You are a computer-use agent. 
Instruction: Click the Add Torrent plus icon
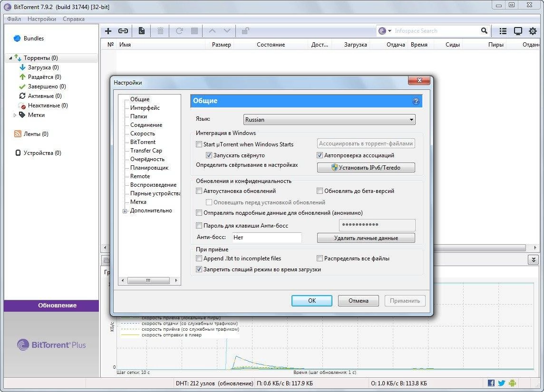[x=108, y=31]
